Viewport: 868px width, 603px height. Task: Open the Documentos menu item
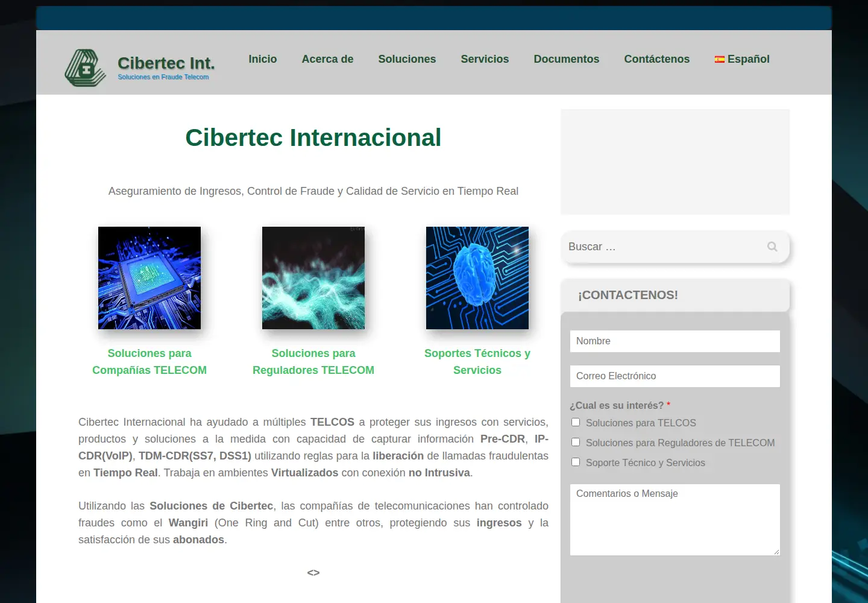coord(567,59)
